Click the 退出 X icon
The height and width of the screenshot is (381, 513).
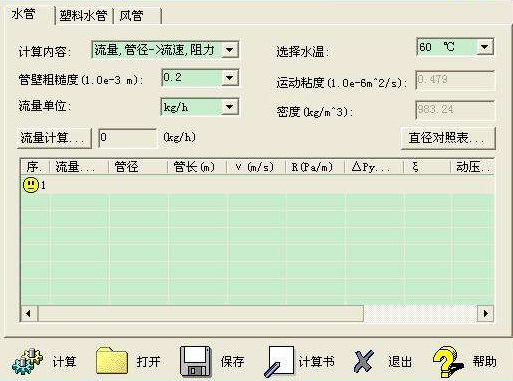pyautogui.click(x=364, y=361)
